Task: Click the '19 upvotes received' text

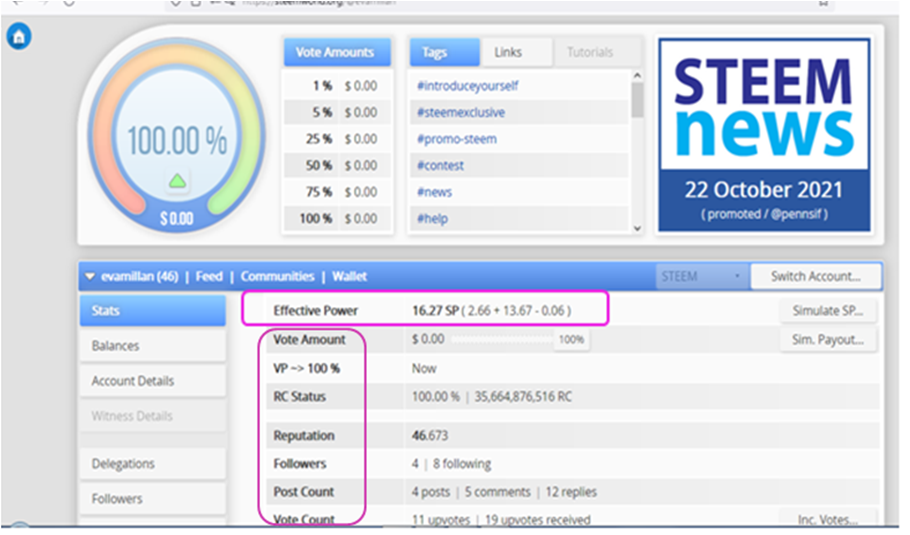Action: pos(537,519)
